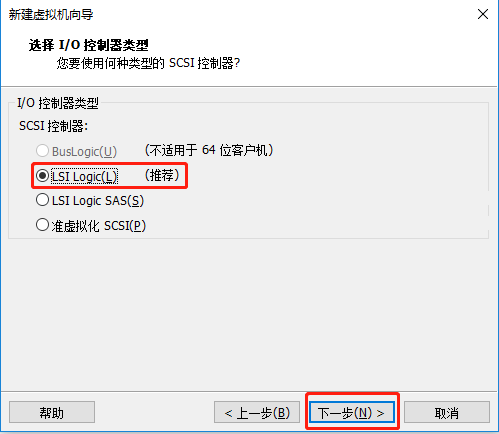
Task: Click the LSI Logic SAS(S) label text
Action: (98, 201)
